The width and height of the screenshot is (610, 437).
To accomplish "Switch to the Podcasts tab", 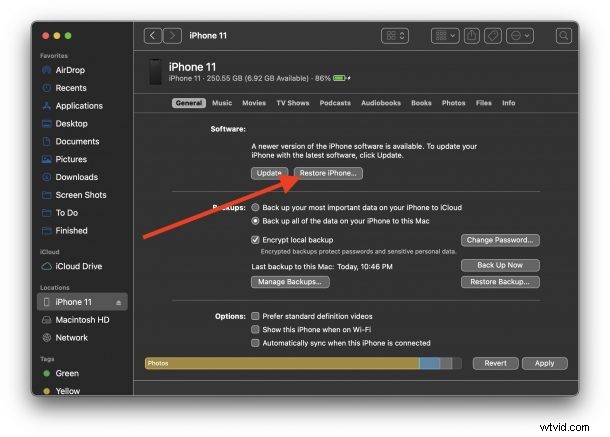I will tap(335, 103).
